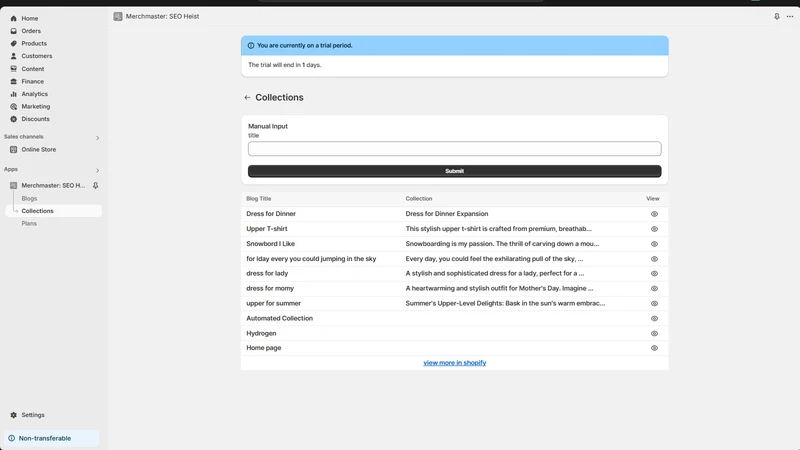
Task: Open the Plans sub-item under Merchmaster
Action: tap(29, 223)
